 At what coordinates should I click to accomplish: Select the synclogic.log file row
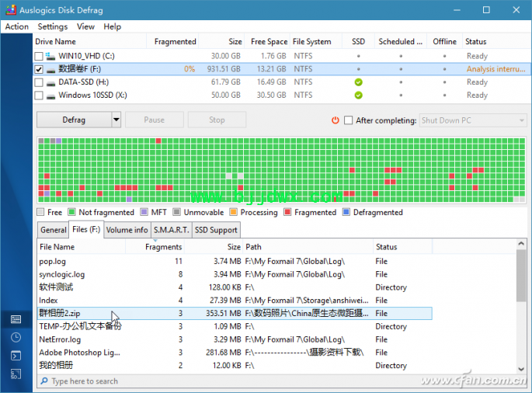pyautogui.click(x=235, y=274)
